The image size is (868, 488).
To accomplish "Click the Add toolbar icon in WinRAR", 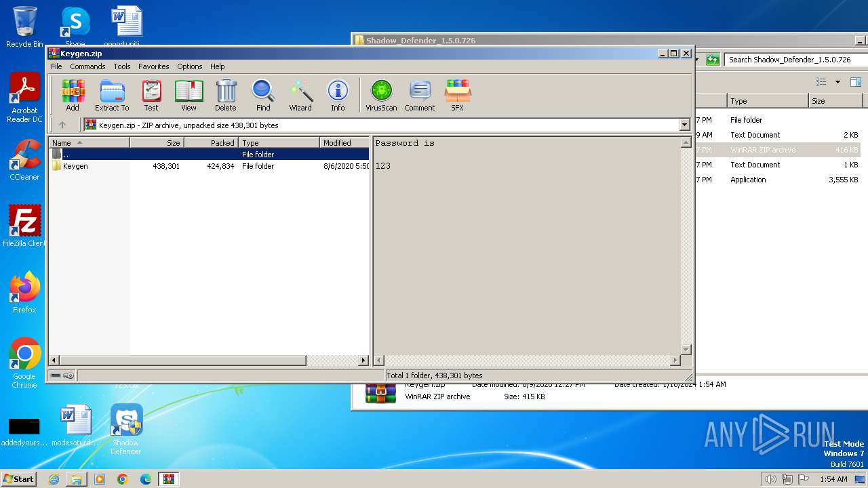I will [x=73, y=95].
